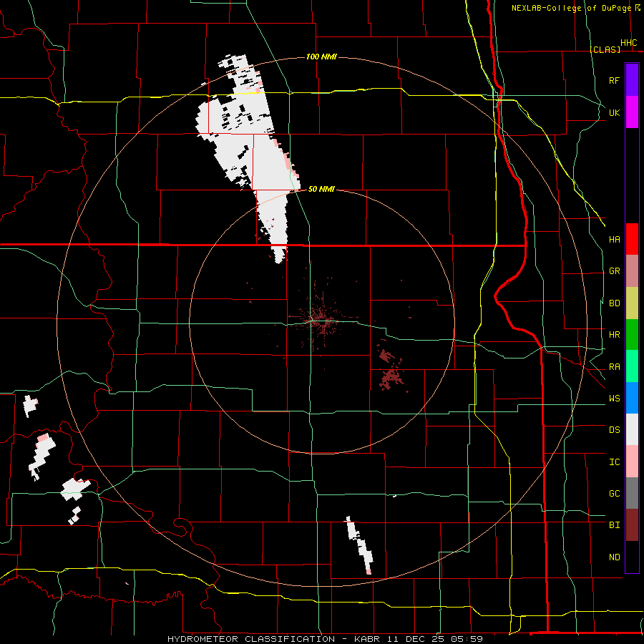The image size is (644, 644).
Task: Click the red HA legend swatch
Action: tap(632, 239)
